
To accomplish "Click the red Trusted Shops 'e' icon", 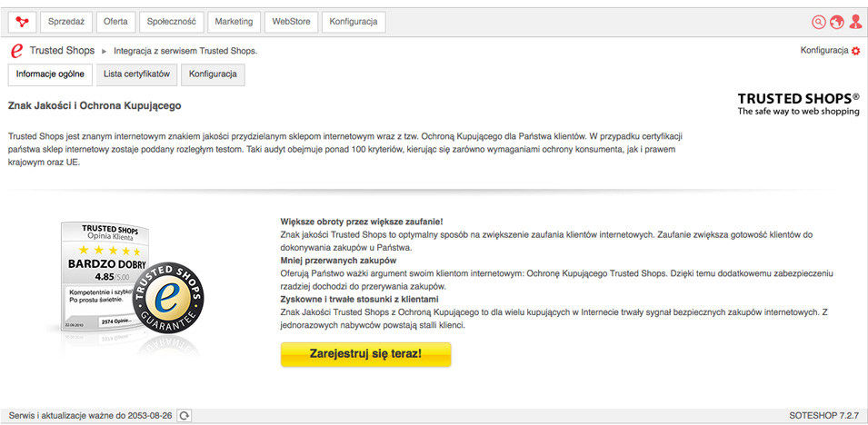I will click(x=16, y=51).
